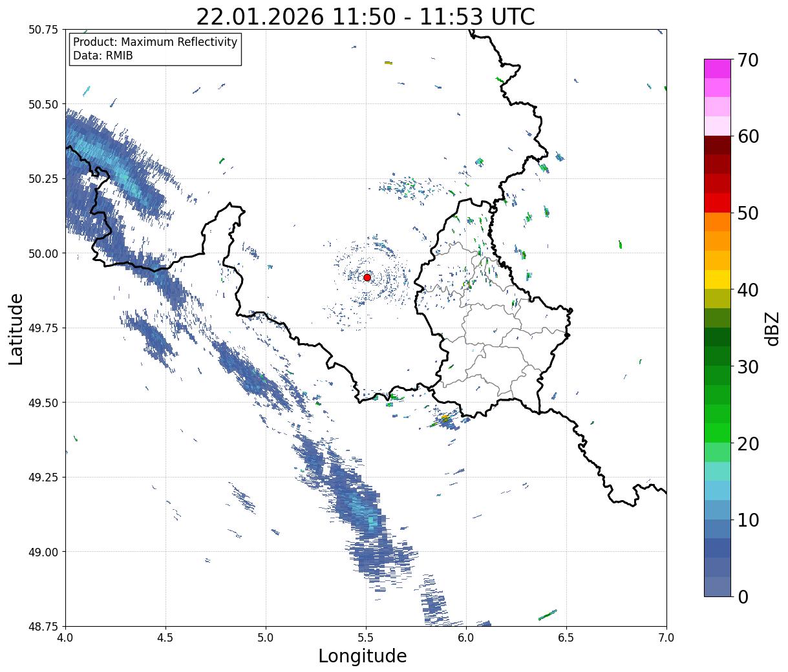Viewport: 788px width, 672px height.
Task: Click the 'Latitude' axis label
Action: pyautogui.click(x=16, y=328)
